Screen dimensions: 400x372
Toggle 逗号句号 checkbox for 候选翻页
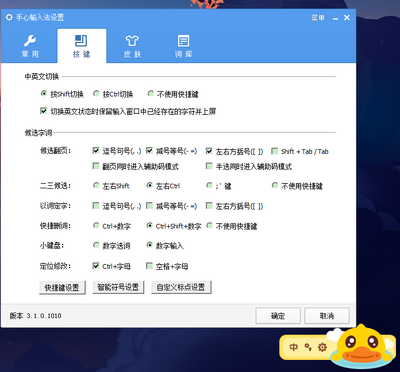click(x=96, y=151)
